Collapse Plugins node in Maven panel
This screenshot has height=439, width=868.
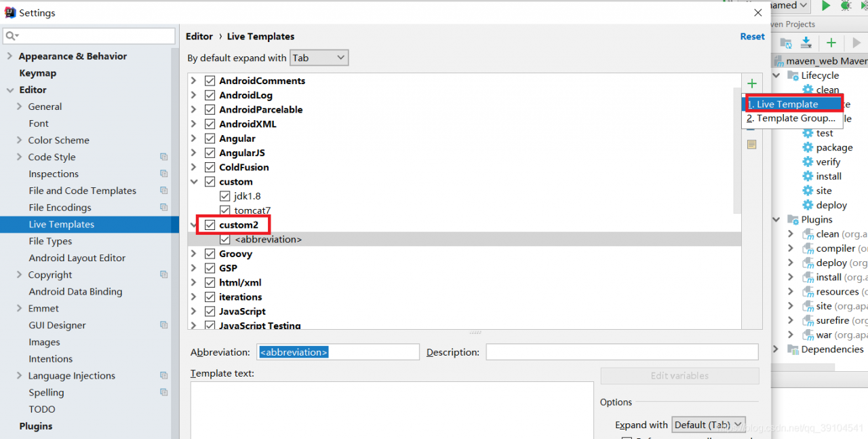[776, 219]
